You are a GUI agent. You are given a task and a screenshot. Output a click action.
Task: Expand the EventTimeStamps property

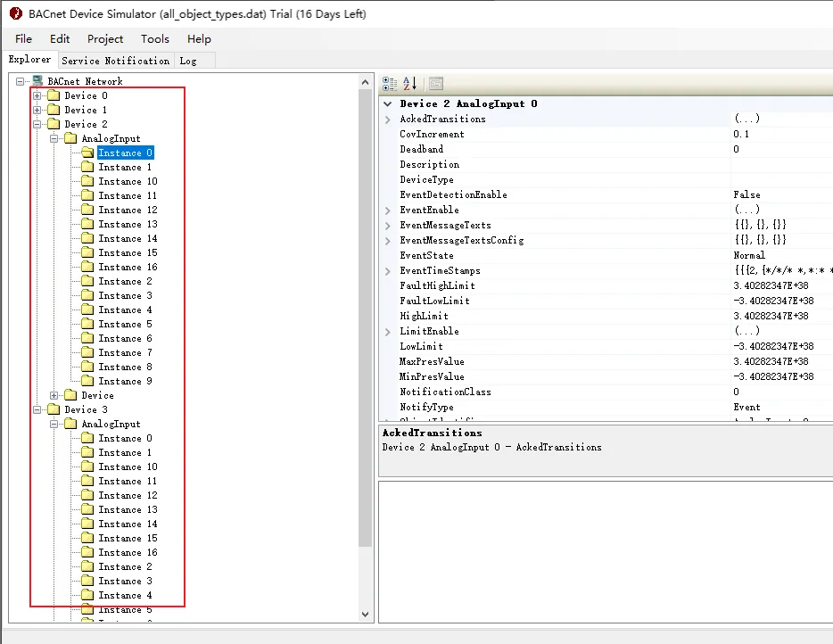coord(388,271)
